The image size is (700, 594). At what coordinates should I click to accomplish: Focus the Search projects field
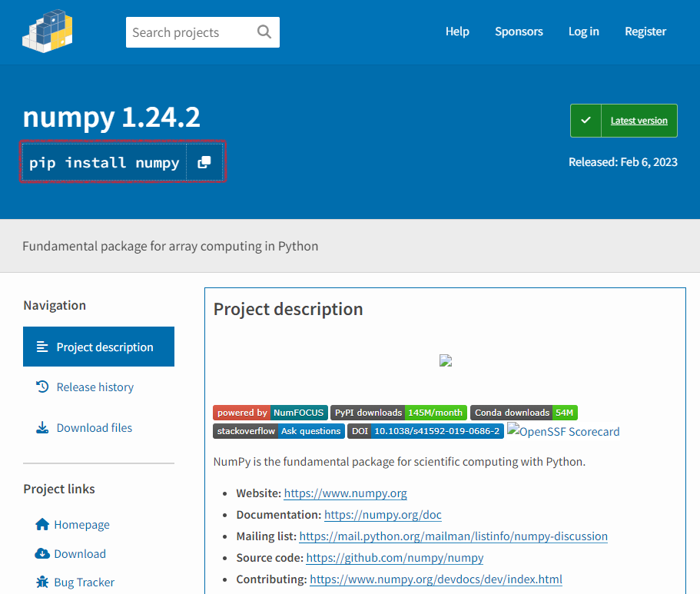(203, 32)
